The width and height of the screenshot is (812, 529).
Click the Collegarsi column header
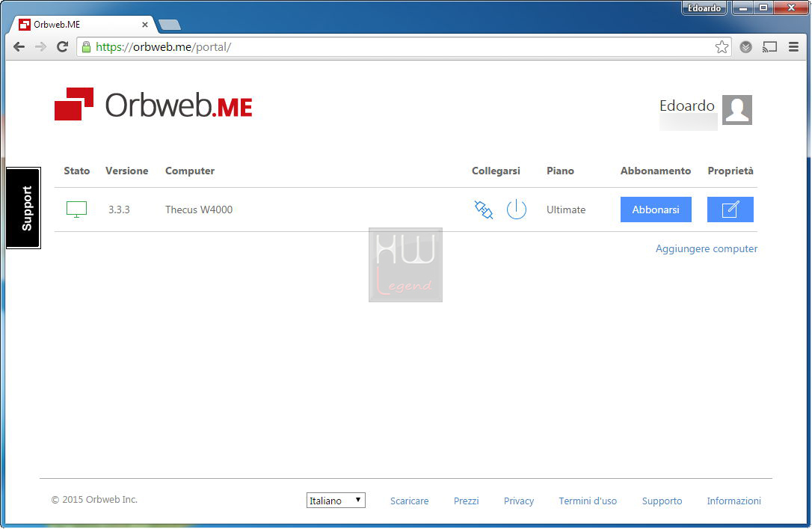point(496,171)
